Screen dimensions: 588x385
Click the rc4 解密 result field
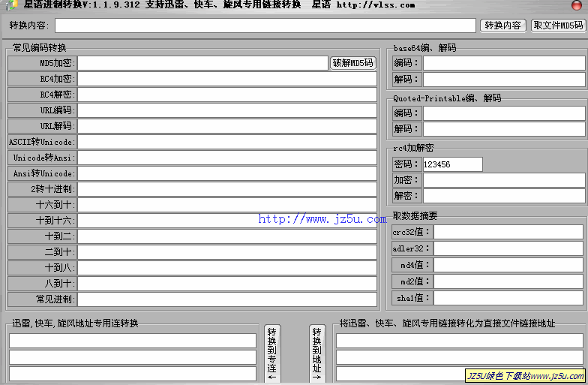coord(504,196)
